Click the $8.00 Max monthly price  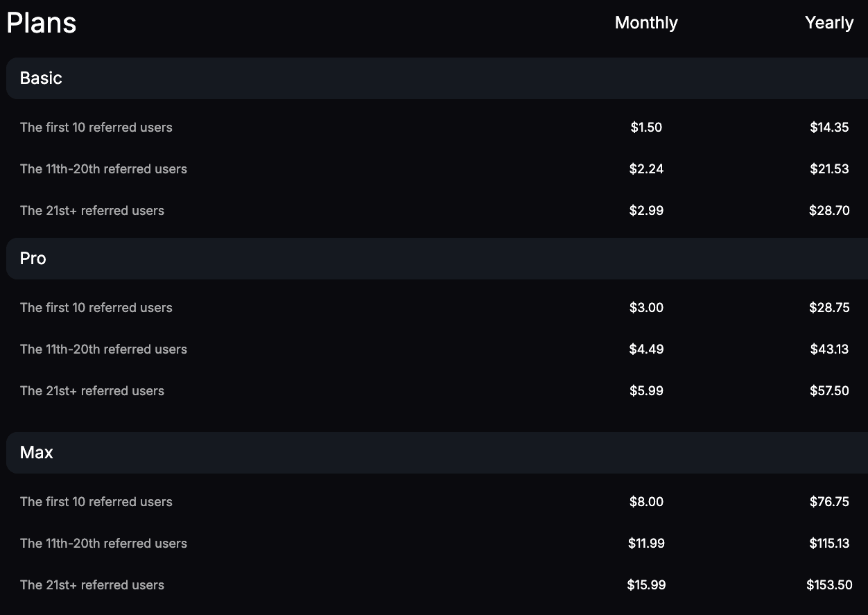(x=645, y=501)
